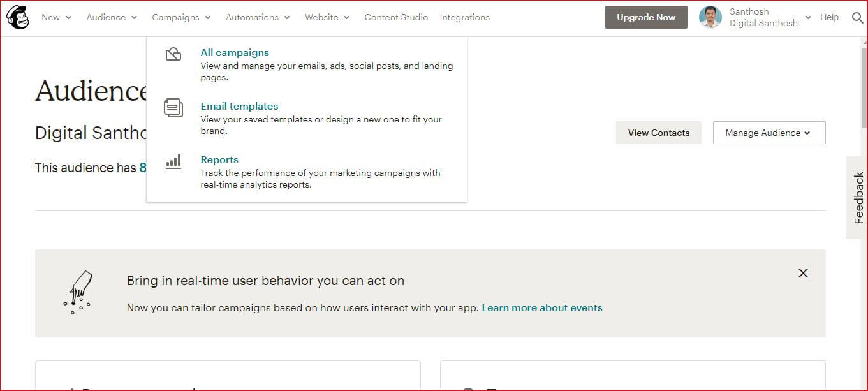Open the Learn more about events link
Viewport: 868px width, 391px height.
[542, 307]
